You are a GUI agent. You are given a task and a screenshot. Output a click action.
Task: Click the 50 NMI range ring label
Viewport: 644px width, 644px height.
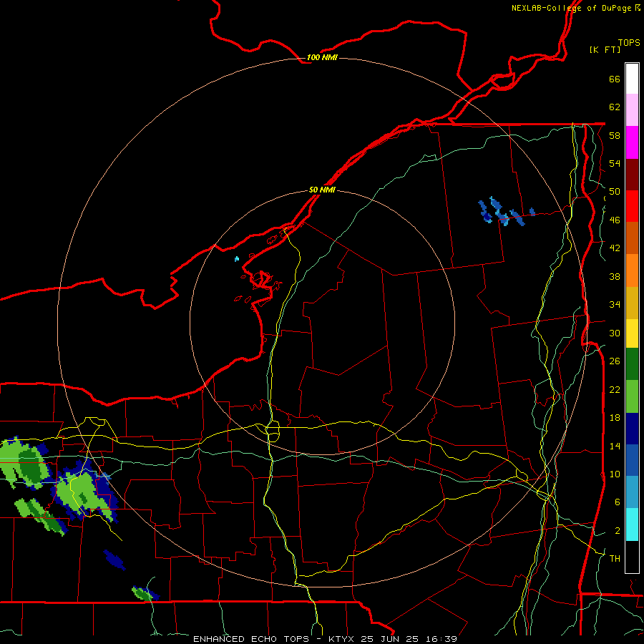322,190
